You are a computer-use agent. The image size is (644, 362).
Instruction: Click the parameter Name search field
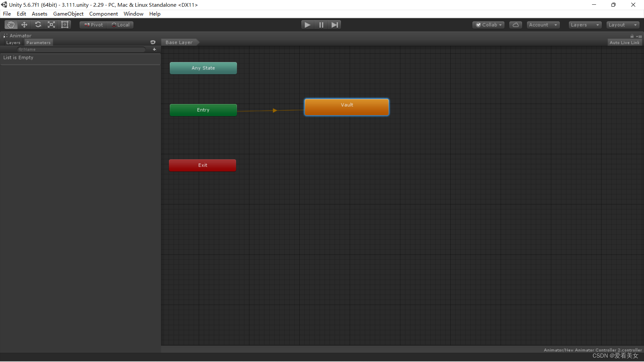[x=82, y=49]
